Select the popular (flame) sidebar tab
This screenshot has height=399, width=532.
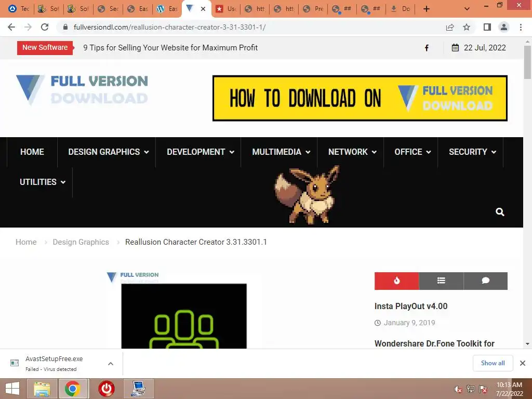click(396, 281)
